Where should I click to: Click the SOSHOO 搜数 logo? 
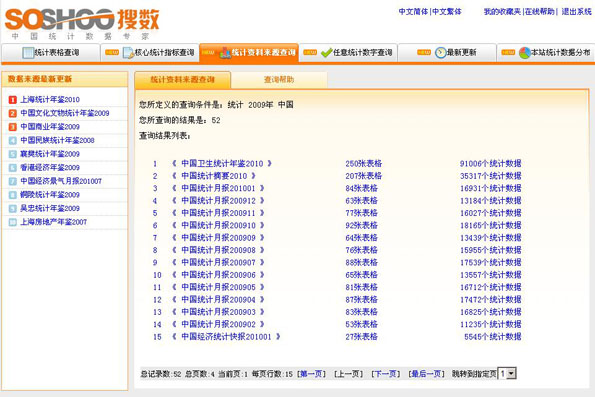point(82,24)
